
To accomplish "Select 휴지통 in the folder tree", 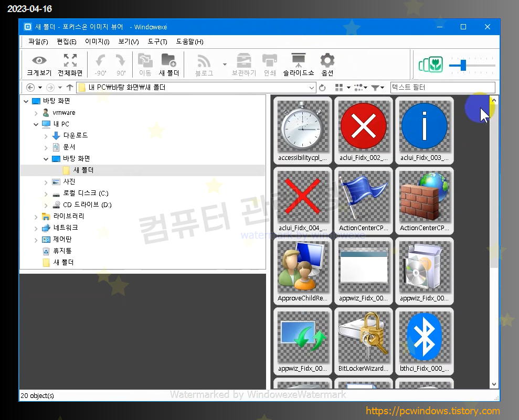I will pyautogui.click(x=62, y=251).
